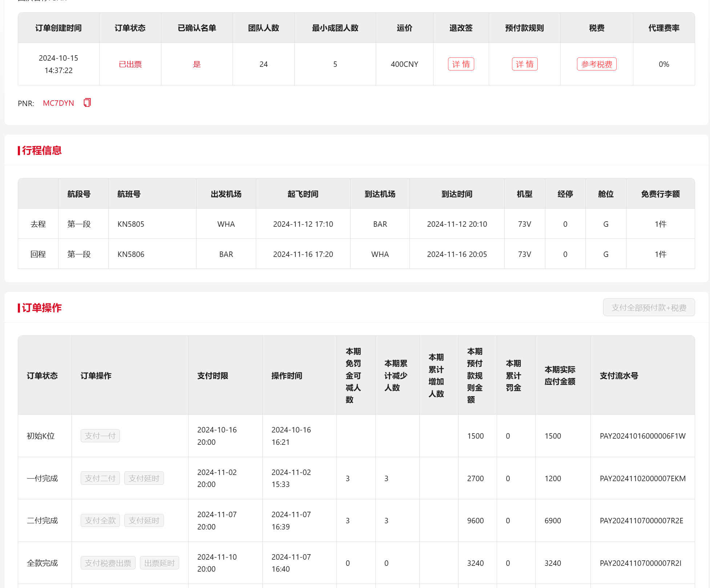Click flight number KN5805 cell
710x588 pixels.
(131, 224)
